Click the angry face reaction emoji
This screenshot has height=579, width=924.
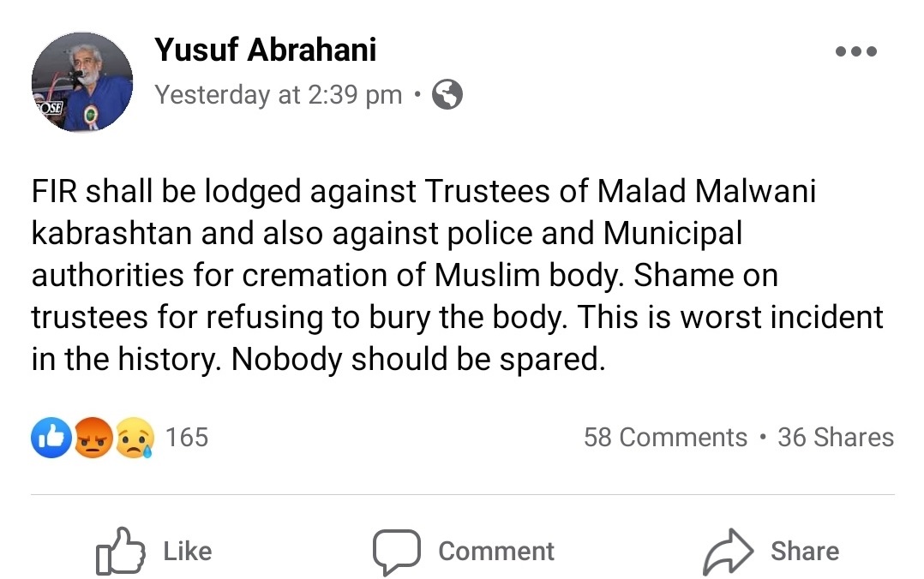pos(93,438)
